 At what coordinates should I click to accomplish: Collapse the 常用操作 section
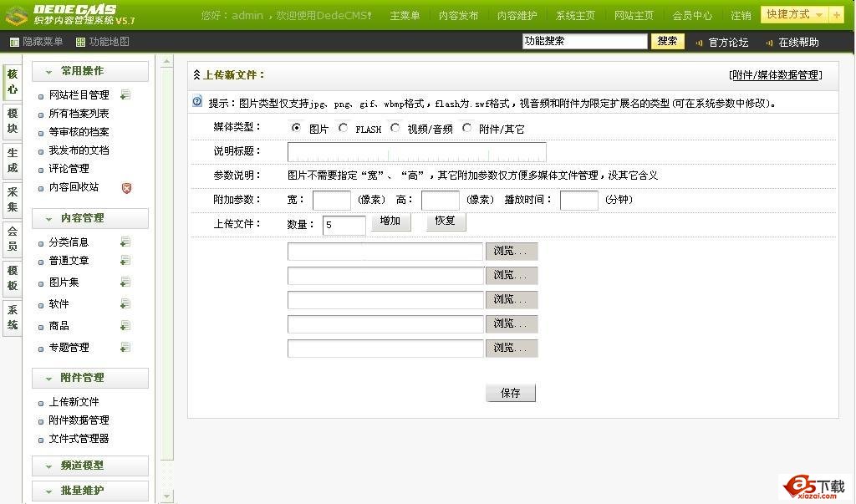point(90,71)
